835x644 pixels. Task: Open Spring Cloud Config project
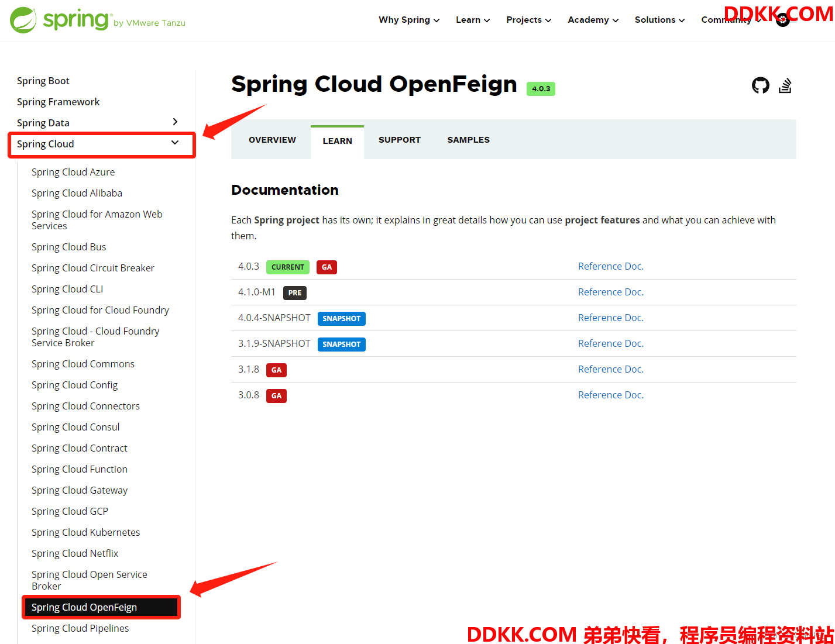click(75, 385)
